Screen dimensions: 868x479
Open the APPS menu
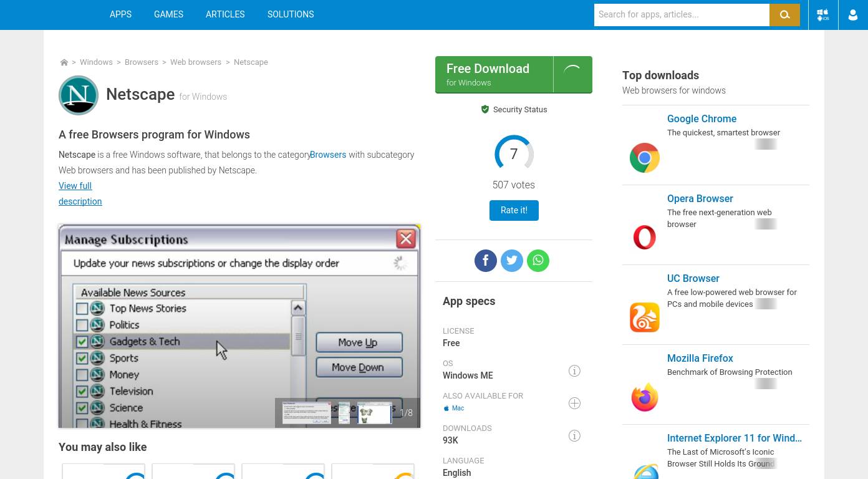(120, 14)
